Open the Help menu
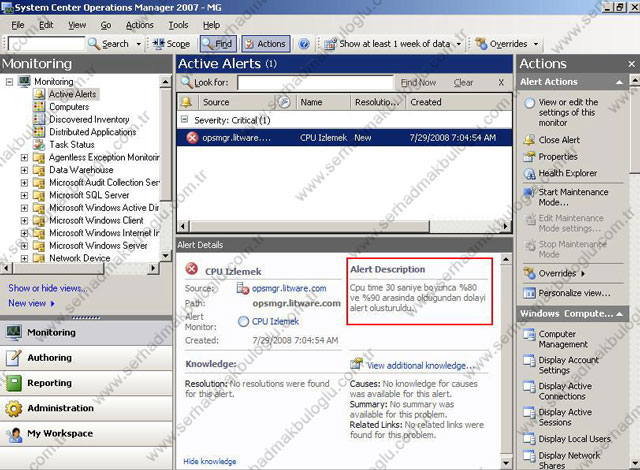Screen dimensions: 640x470 click(x=211, y=25)
